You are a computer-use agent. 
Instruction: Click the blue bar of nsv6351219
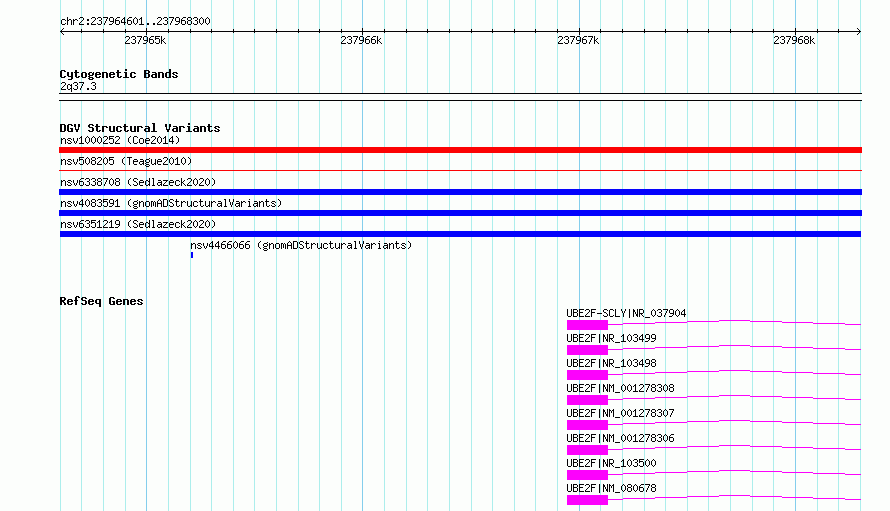(460, 234)
